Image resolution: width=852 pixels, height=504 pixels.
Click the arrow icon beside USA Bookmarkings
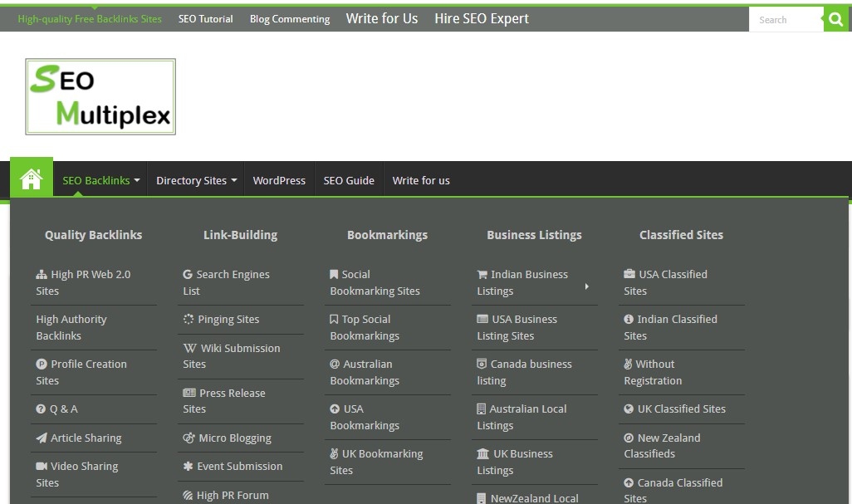pyautogui.click(x=335, y=409)
